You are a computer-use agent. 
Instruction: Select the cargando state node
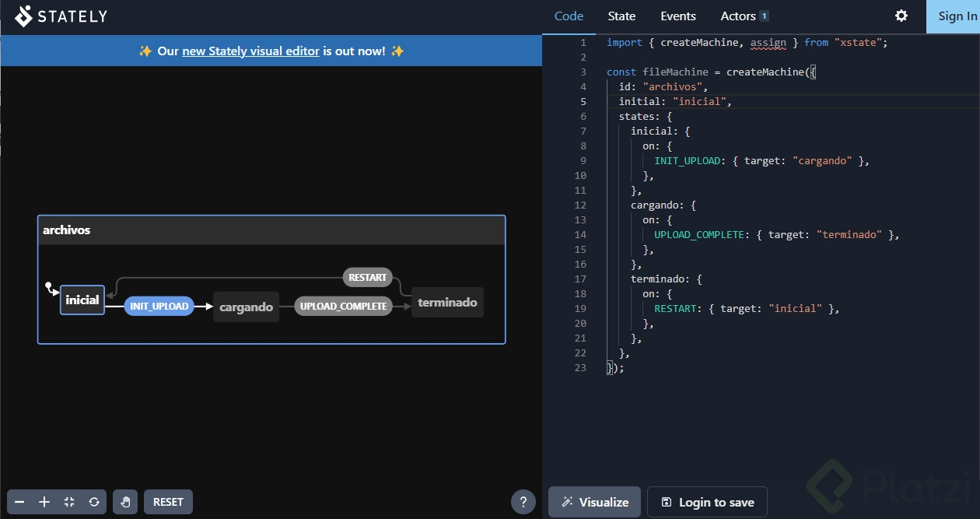click(246, 307)
